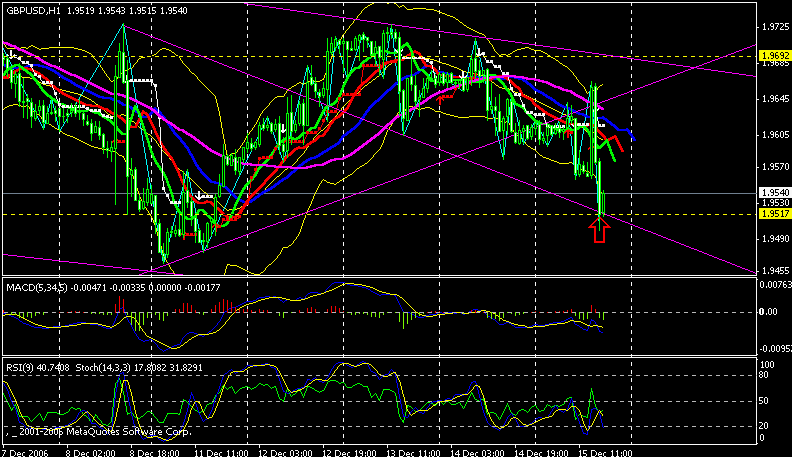
Task: Click the 8 Dec 02:00 time label
Action: pyautogui.click(x=90, y=452)
